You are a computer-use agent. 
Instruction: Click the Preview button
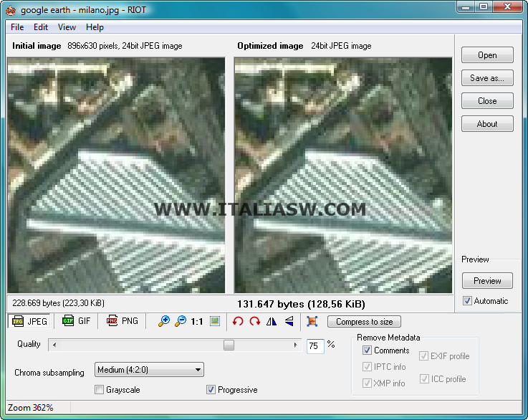[x=487, y=280]
